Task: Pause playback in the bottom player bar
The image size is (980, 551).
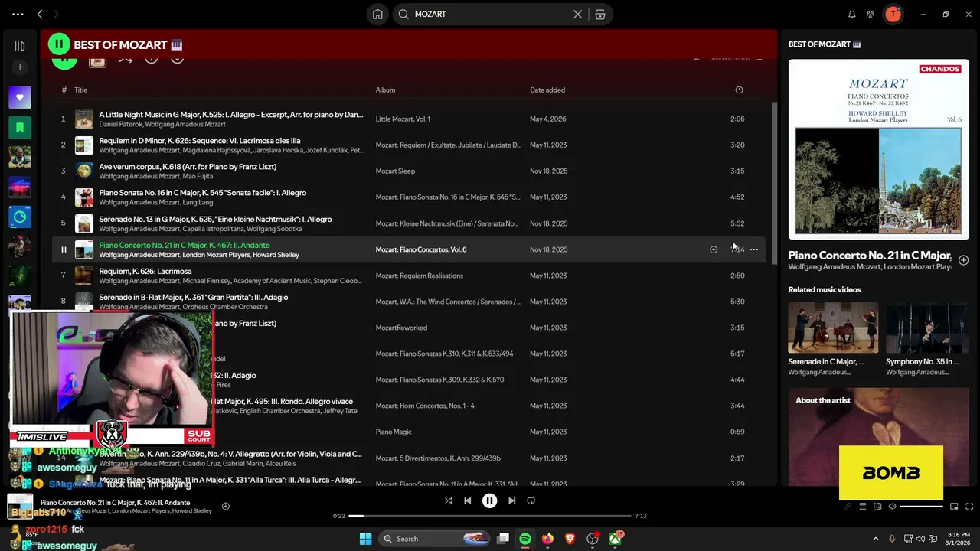Action: coord(490,500)
